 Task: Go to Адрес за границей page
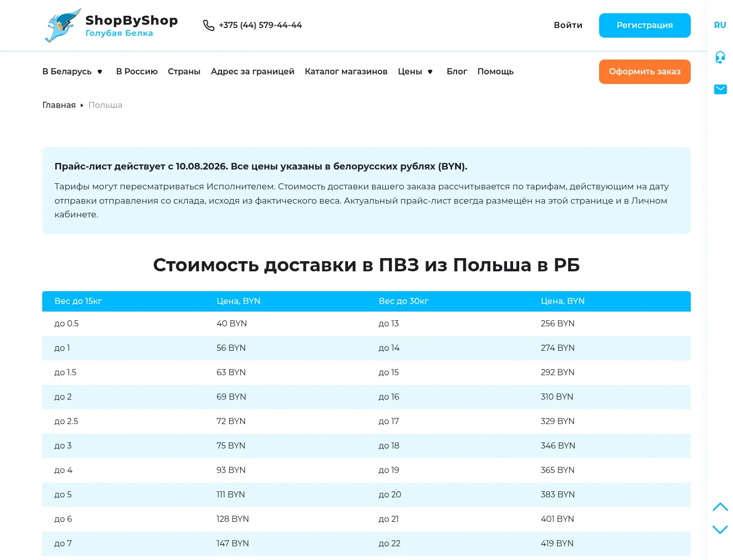(x=252, y=72)
